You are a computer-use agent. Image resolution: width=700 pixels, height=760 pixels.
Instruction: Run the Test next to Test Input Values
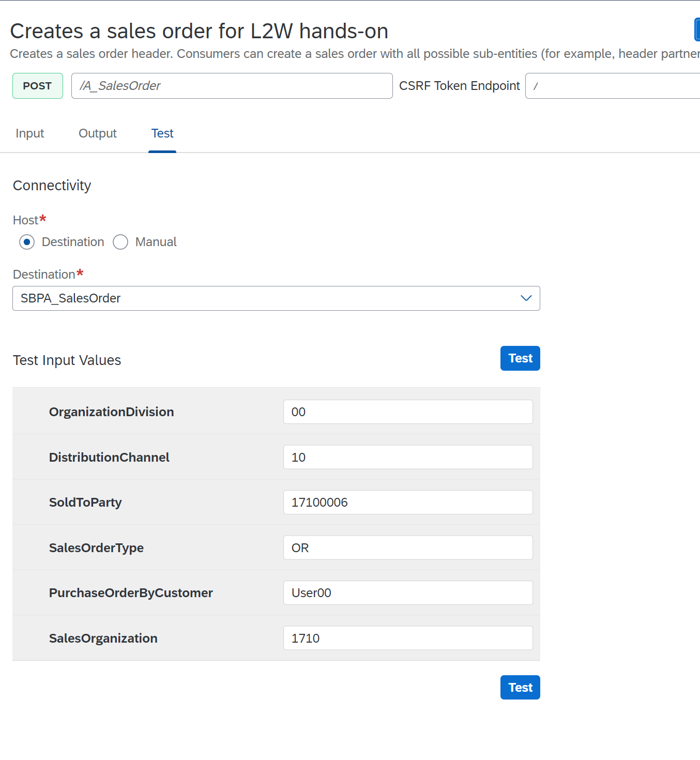coord(520,358)
